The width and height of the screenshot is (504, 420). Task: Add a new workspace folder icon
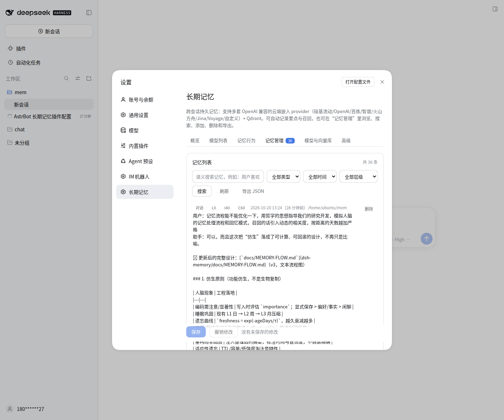click(89, 78)
